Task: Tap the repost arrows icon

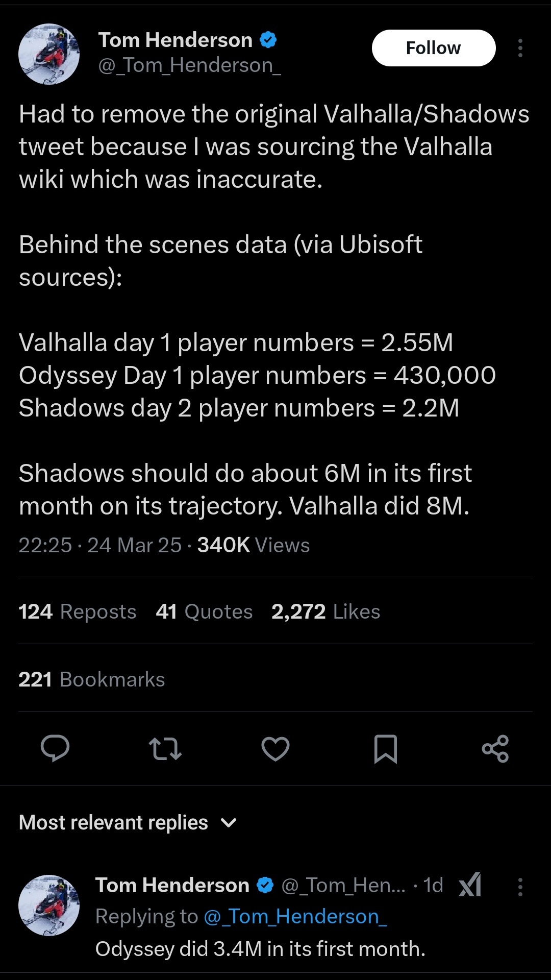Action: coord(165,749)
